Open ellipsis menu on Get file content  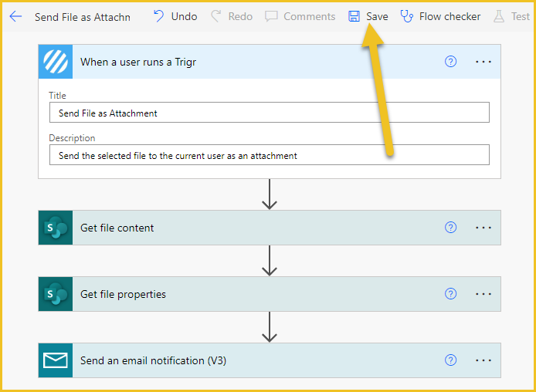point(483,228)
